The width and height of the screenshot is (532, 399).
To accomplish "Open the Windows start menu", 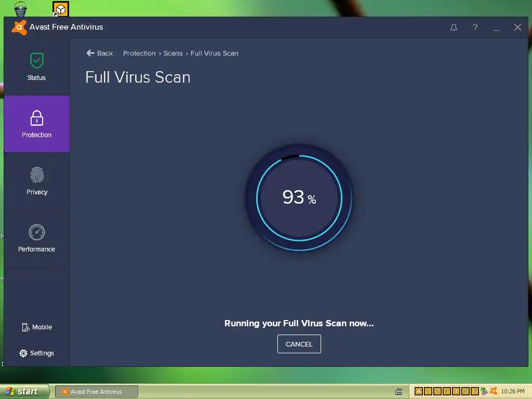I will click(x=25, y=392).
